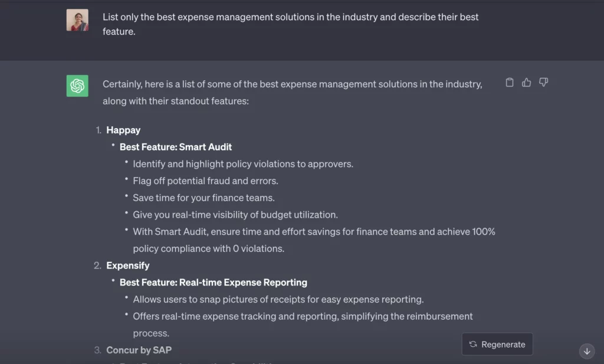Screen dimensions: 604x364
Task: Click the 'Allows users to snap pictures' bullet
Action: 278,300
